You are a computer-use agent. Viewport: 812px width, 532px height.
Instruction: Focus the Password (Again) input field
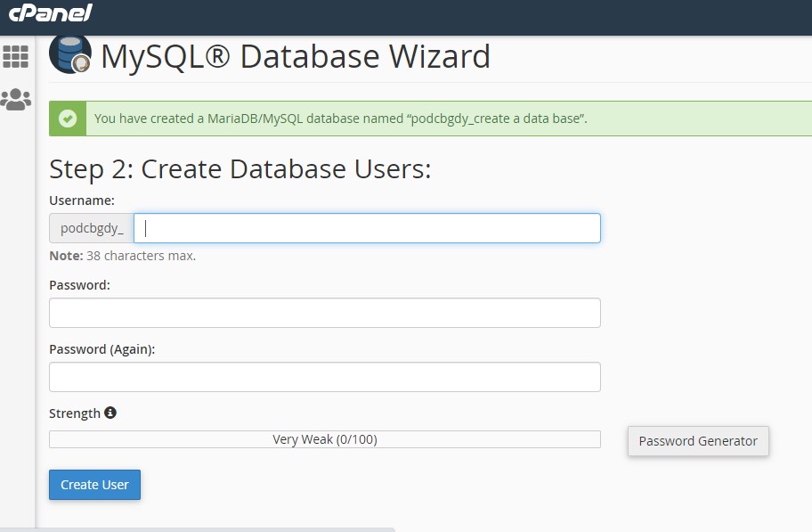click(325, 377)
